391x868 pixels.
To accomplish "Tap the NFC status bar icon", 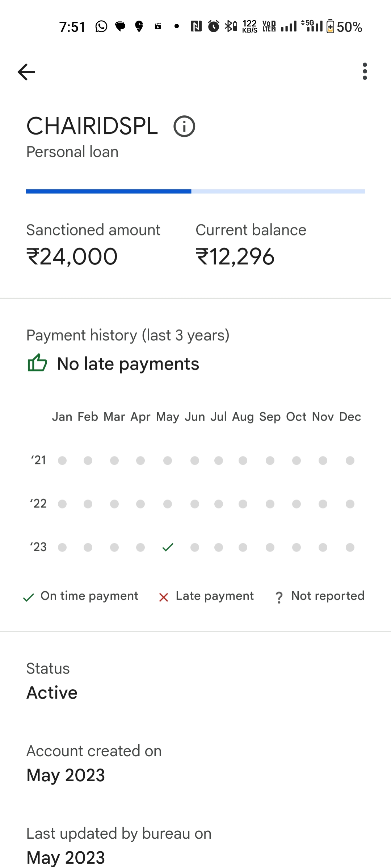I will pos(196,26).
